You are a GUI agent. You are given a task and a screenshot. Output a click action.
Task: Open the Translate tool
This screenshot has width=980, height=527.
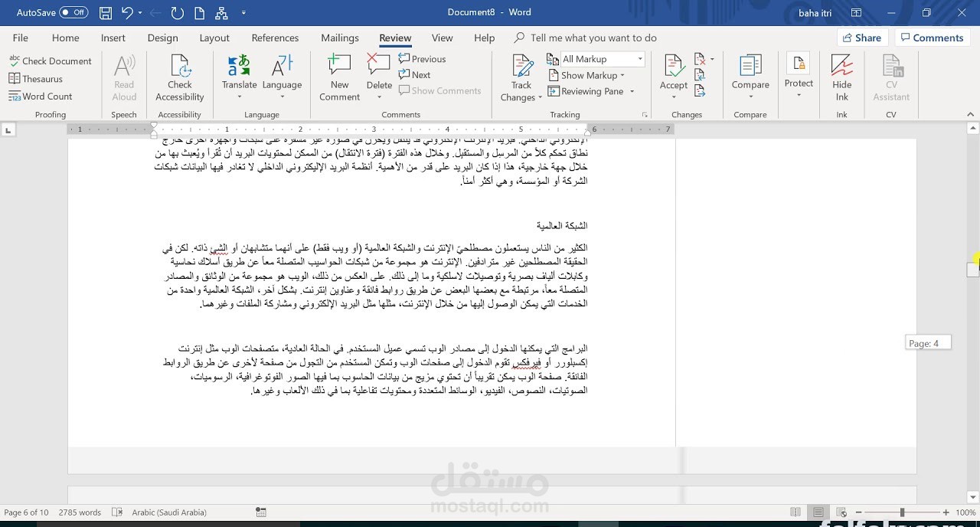239,77
